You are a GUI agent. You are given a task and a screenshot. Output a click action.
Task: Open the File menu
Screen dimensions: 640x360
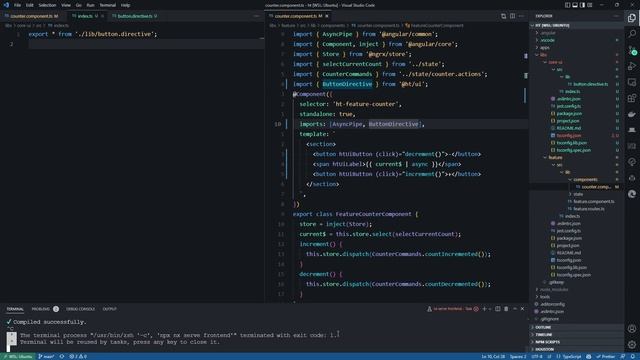pyautogui.click(x=17, y=5)
